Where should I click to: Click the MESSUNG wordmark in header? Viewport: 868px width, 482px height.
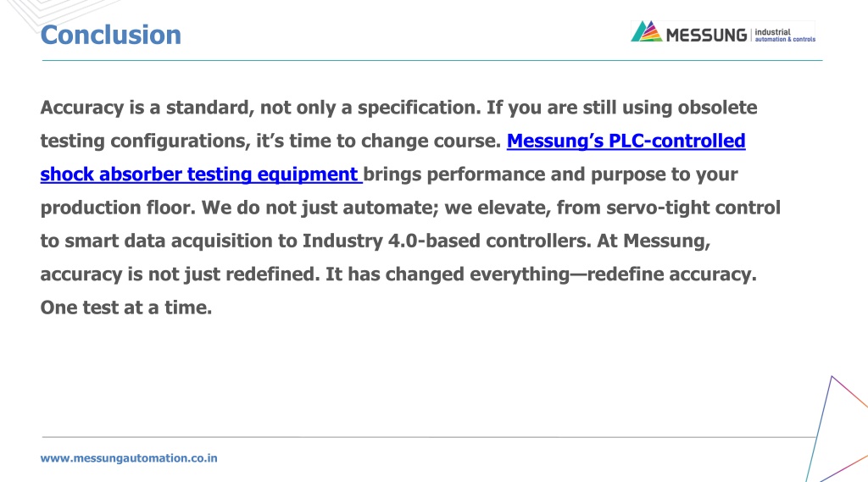(706, 36)
